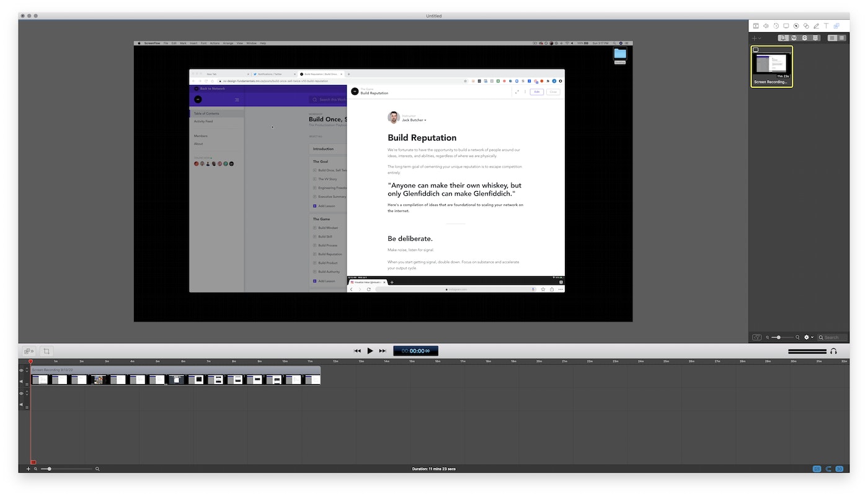Toggle timeline snapping magnet icon
Screen dimensions: 868x497
[x=828, y=469]
